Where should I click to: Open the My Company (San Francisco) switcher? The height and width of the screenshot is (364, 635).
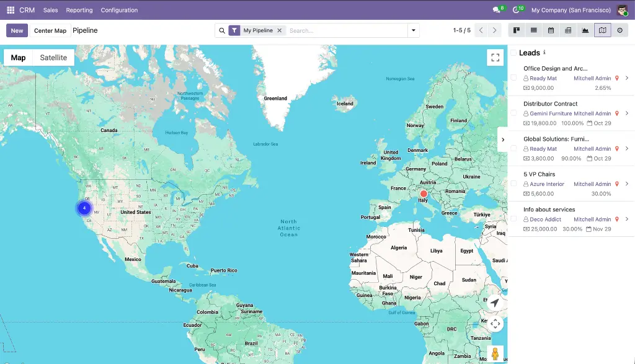571,10
